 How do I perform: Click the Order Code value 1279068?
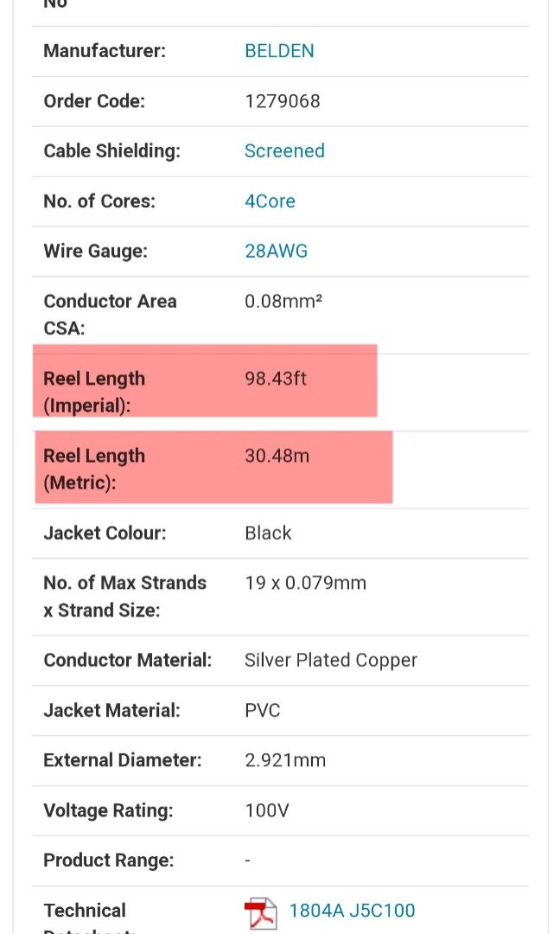[283, 101]
